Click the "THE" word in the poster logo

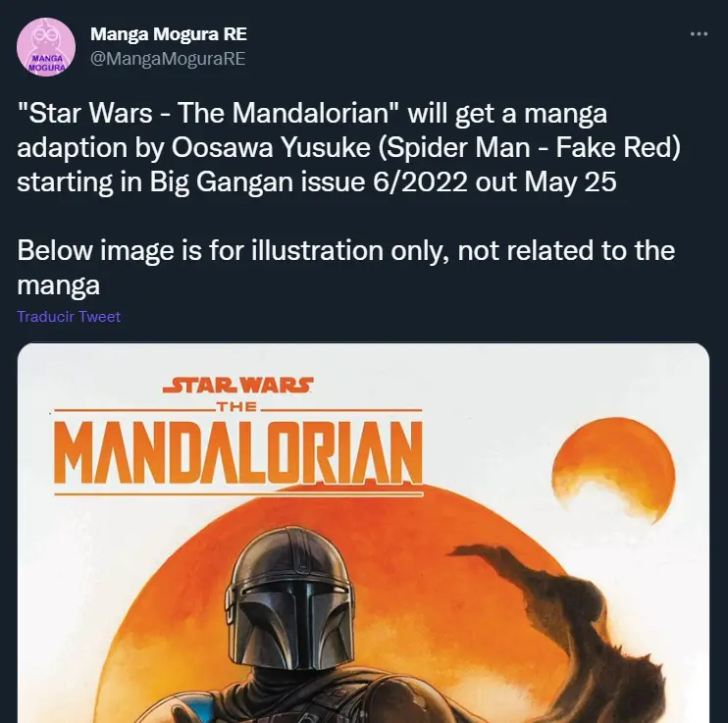237,407
